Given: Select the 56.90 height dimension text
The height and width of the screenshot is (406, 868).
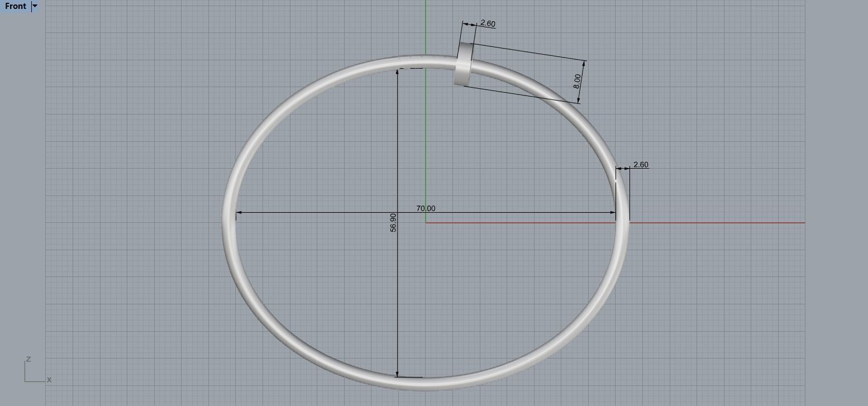Looking at the screenshot, I should click(393, 222).
